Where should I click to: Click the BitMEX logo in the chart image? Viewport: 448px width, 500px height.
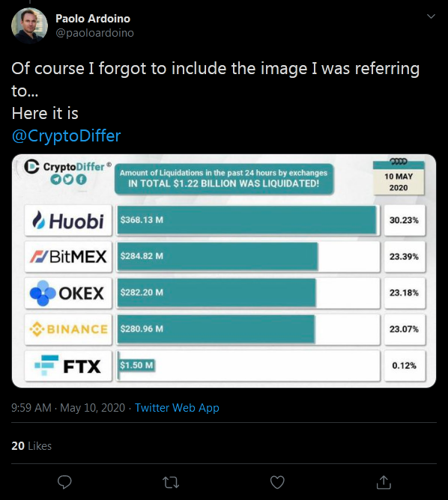pos(68,257)
